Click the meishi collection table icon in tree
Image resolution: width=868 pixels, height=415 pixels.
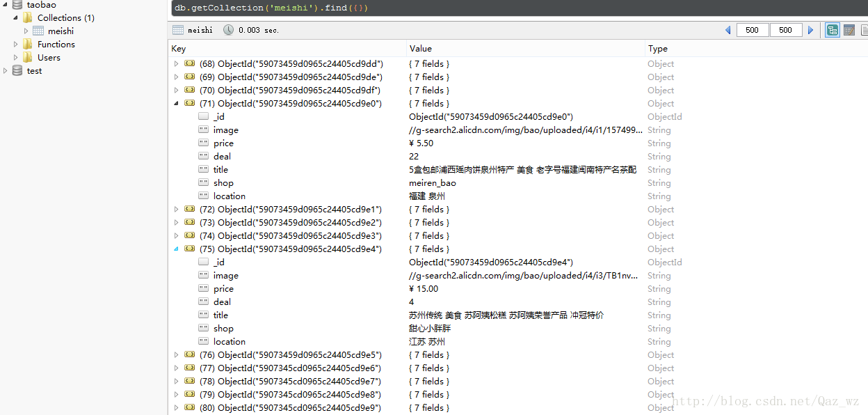[x=38, y=31]
